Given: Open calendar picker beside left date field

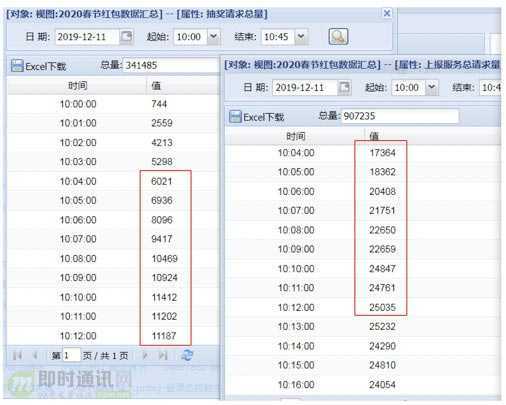Looking at the screenshot, I should [126, 36].
